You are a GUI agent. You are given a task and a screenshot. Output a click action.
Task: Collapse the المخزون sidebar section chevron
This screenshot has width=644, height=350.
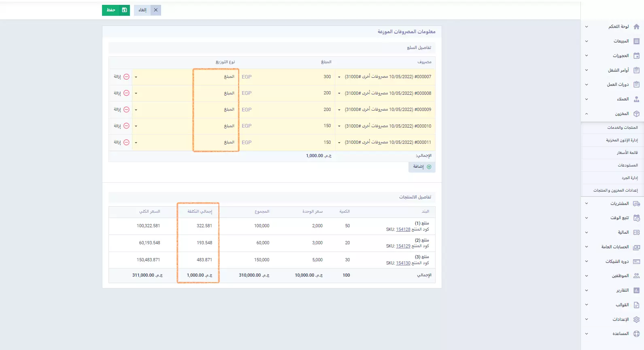click(587, 114)
